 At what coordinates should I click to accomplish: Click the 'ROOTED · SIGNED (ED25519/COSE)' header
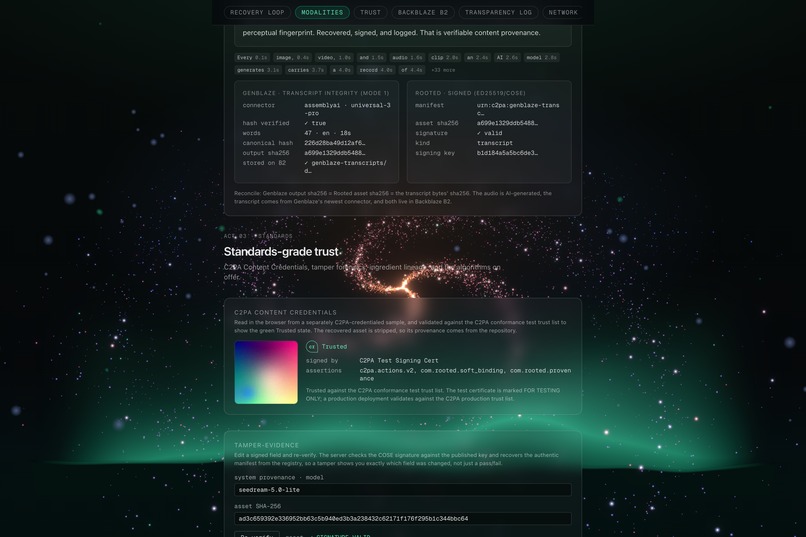(x=470, y=93)
